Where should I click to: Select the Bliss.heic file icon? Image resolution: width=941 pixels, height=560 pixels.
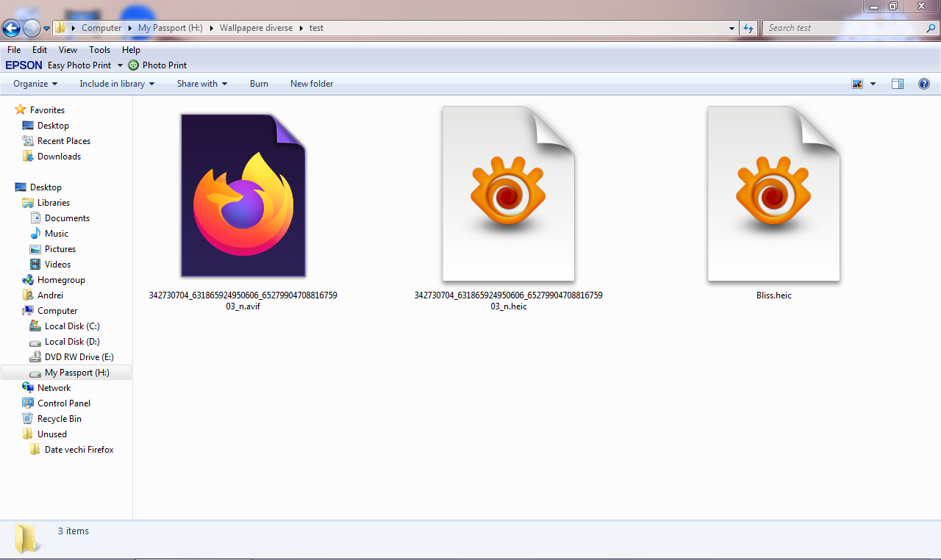(773, 194)
